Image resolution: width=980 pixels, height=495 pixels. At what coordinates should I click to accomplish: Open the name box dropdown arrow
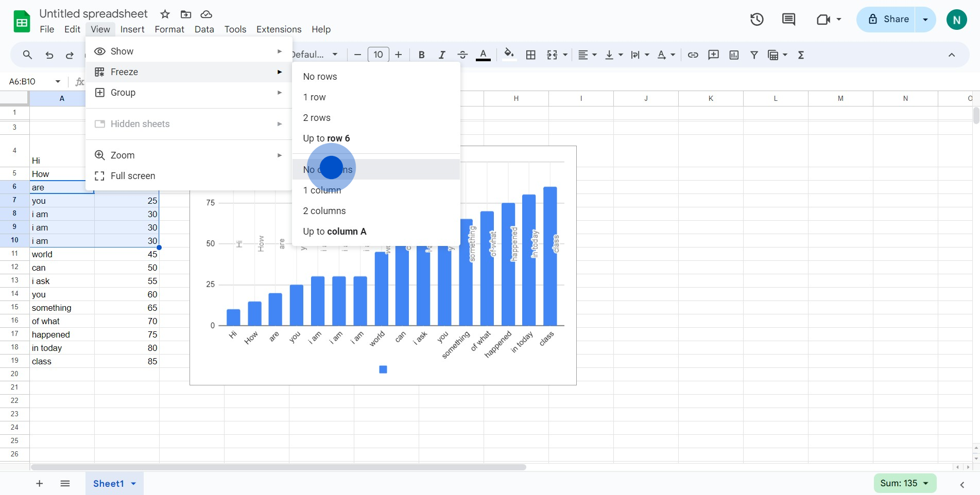tap(58, 81)
